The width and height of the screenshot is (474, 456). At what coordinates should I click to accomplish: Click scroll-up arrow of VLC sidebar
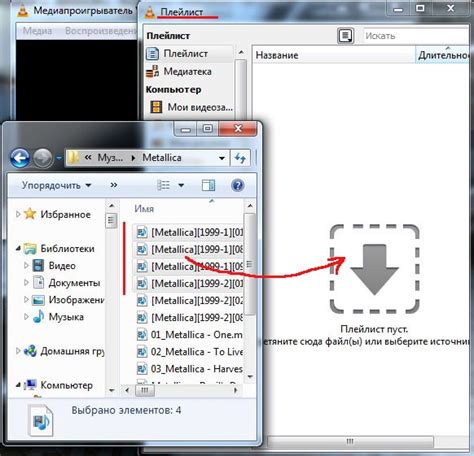(x=241, y=52)
